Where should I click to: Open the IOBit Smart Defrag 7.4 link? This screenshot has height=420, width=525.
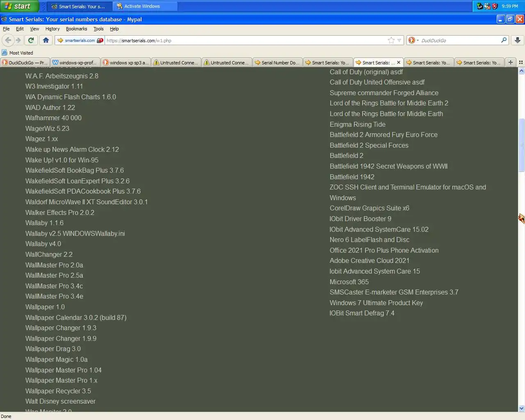tap(362, 313)
